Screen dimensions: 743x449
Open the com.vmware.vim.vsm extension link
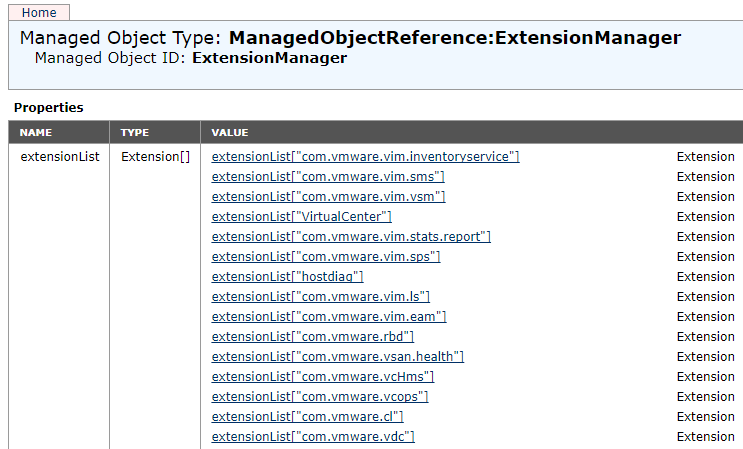[328, 197]
